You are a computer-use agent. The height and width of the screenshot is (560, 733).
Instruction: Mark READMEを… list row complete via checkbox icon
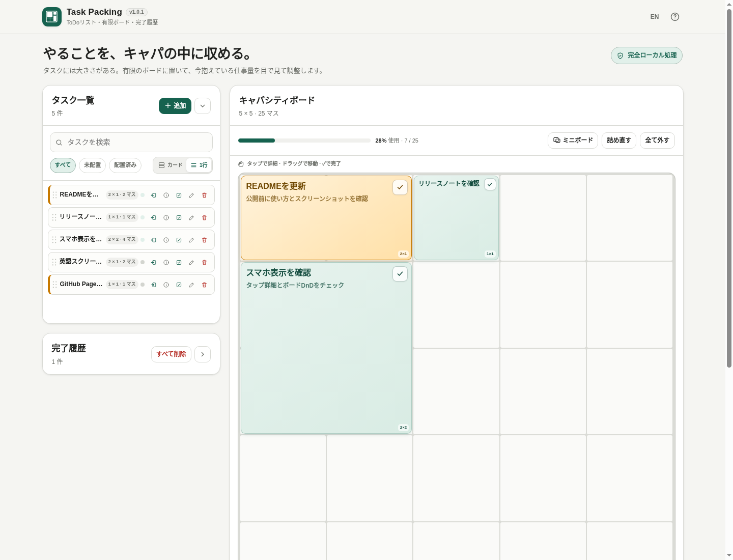tap(179, 195)
